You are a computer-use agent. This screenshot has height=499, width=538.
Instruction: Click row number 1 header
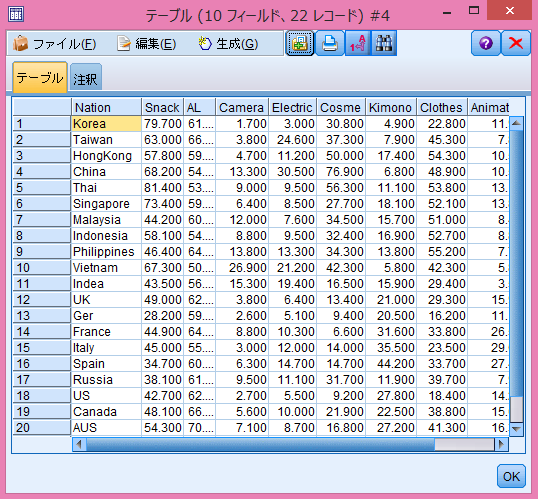click(42, 124)
